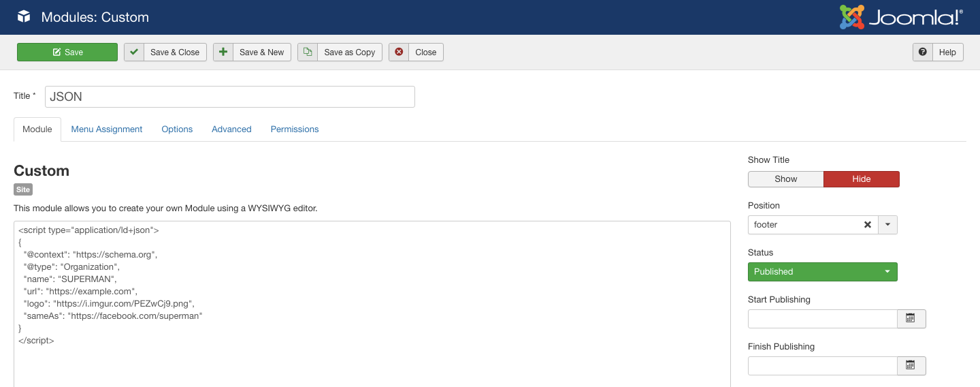Click the opening script tag line
The width and height of the screenshot is (980, 387).
point(88,230)
